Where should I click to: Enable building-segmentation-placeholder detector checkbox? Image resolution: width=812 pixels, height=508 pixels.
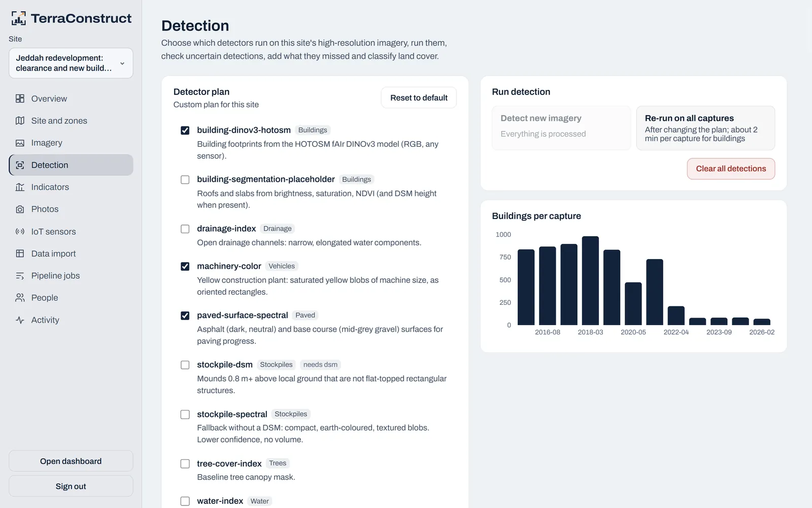coord(185,180)
